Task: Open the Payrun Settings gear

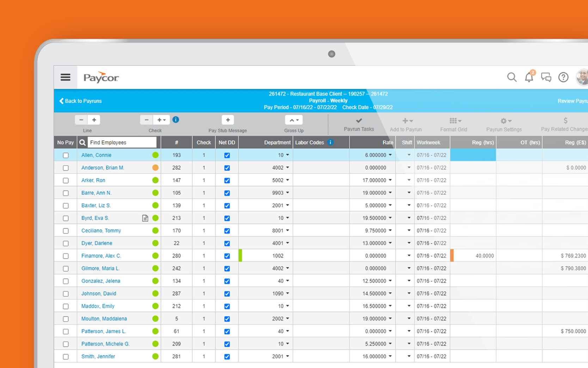Action: (504, 120)
